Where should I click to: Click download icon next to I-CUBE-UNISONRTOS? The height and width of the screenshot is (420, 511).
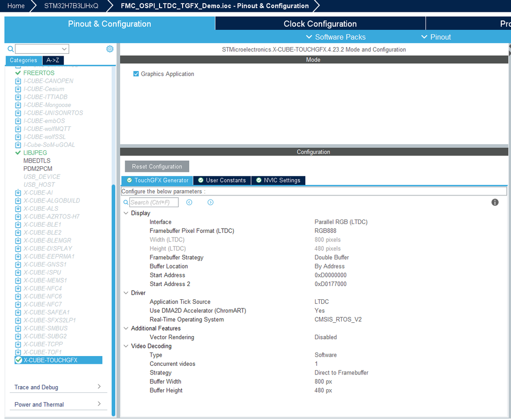pos(18,113)
